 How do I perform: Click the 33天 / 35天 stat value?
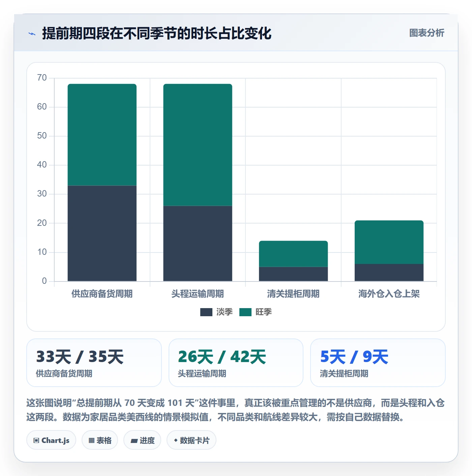80,357
